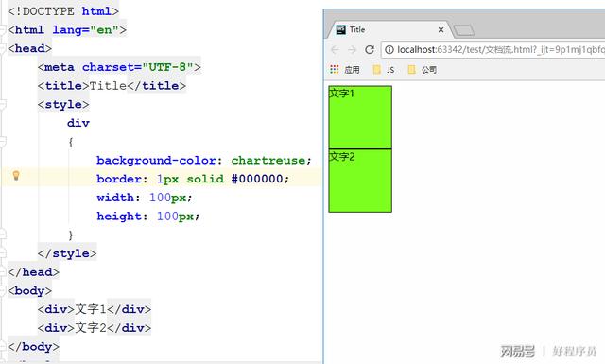Click the '#000000' border color value
This screenshot has width=605, height=364.
[257, 179]
